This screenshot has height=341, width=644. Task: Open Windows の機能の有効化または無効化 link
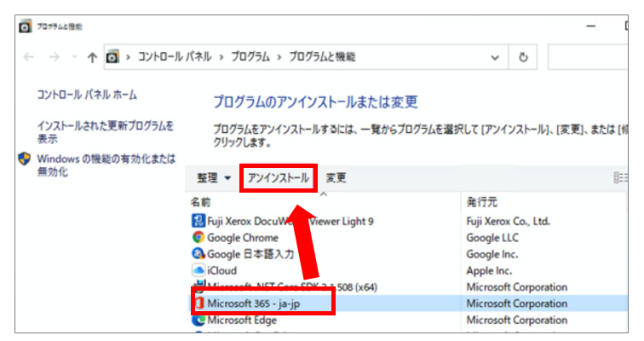coord(106,165)
